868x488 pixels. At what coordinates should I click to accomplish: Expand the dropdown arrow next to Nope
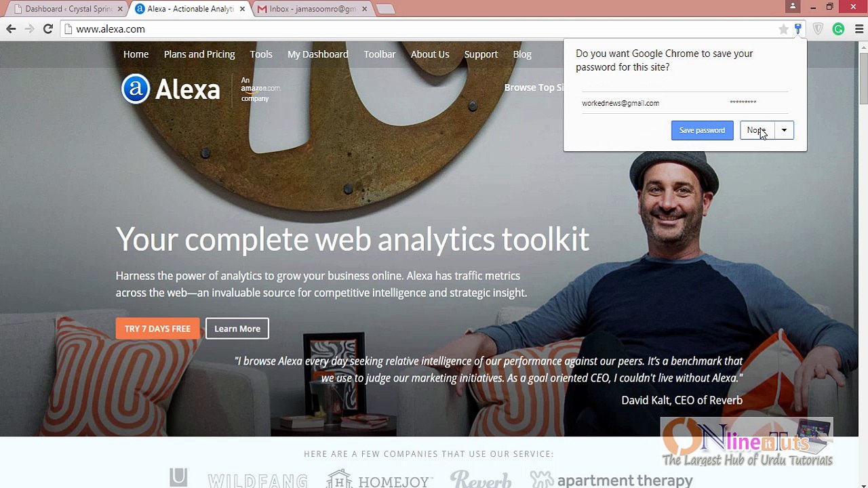tap(784, 130)
